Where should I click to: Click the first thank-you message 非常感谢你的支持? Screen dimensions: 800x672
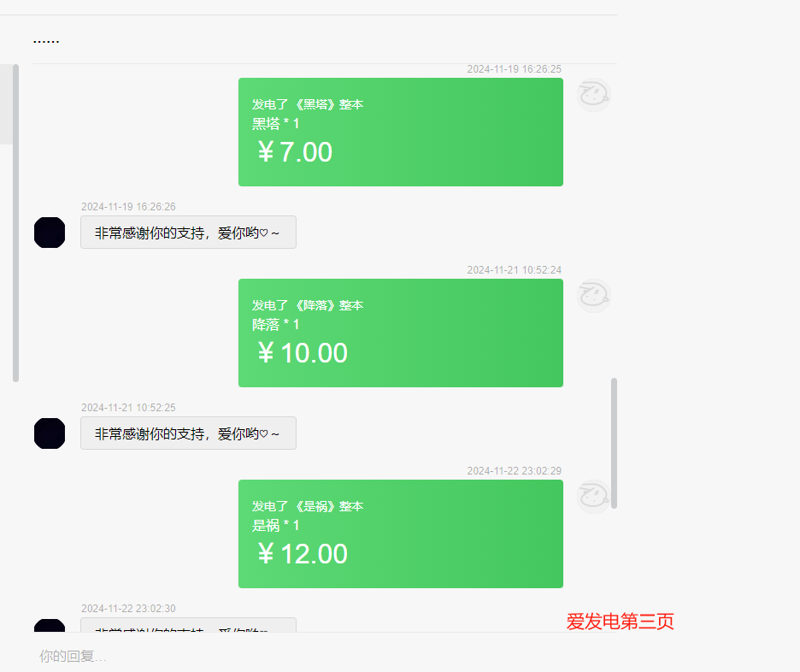(188, 233)
